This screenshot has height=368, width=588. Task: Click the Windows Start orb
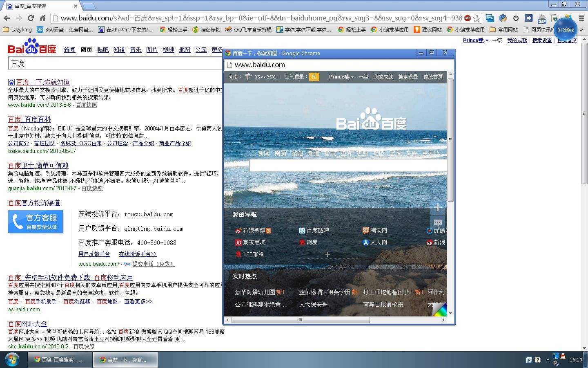tap(12, 359)
